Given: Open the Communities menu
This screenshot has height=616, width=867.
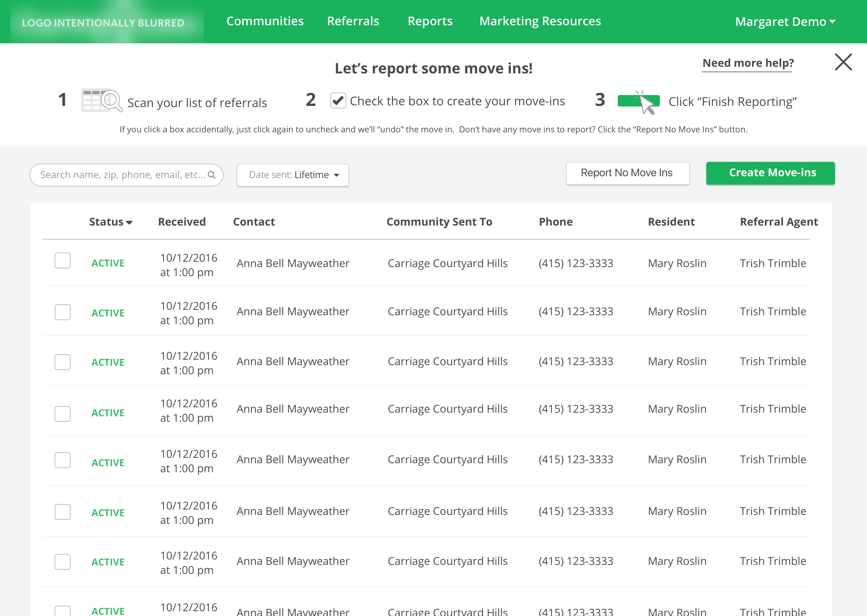Looking at the screenshot, I should 265,21.
